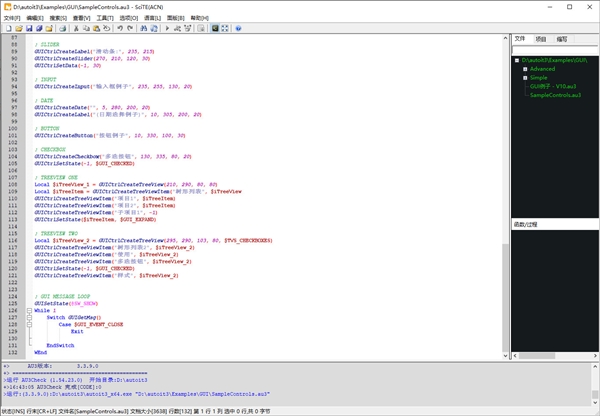
Task: Open the 帮助[H] menu
Action: pos(199,17)
